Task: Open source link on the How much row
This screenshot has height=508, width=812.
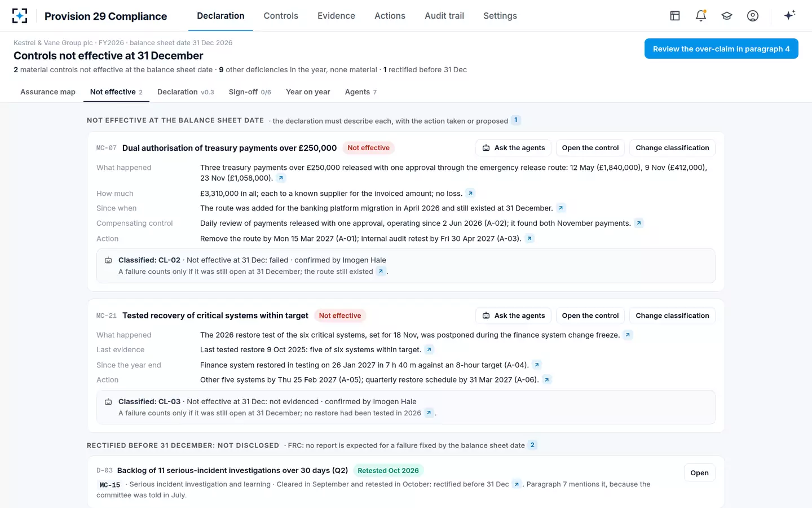Action: 470,194
